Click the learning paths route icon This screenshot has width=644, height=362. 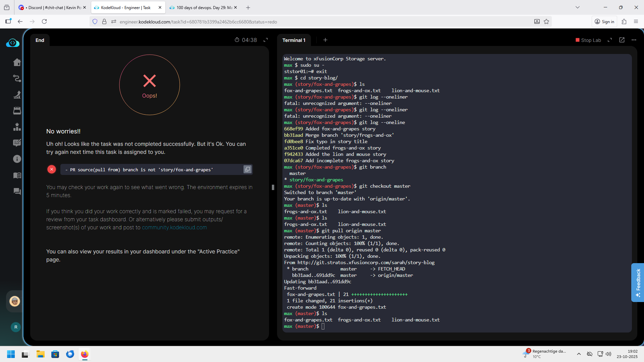click(x=17, y=78)
